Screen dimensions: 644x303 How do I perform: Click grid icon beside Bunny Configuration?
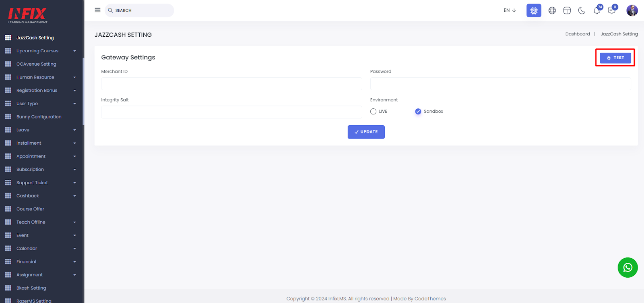click(x=8, y=117)
